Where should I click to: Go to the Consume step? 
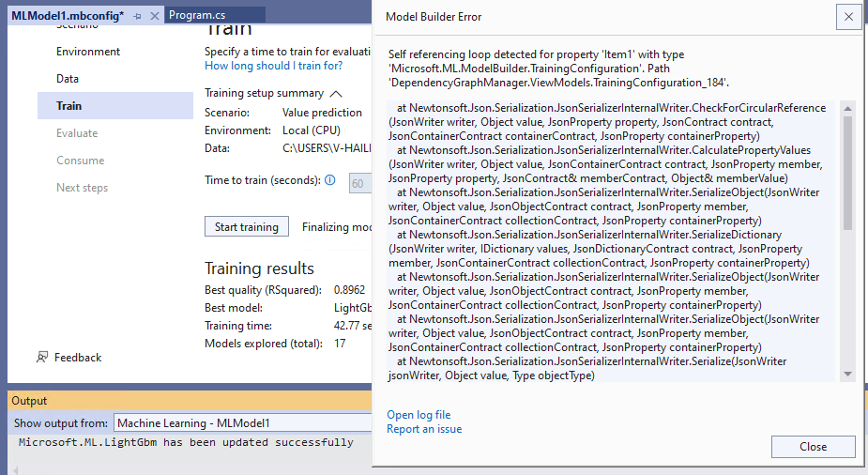click(81, 160)
